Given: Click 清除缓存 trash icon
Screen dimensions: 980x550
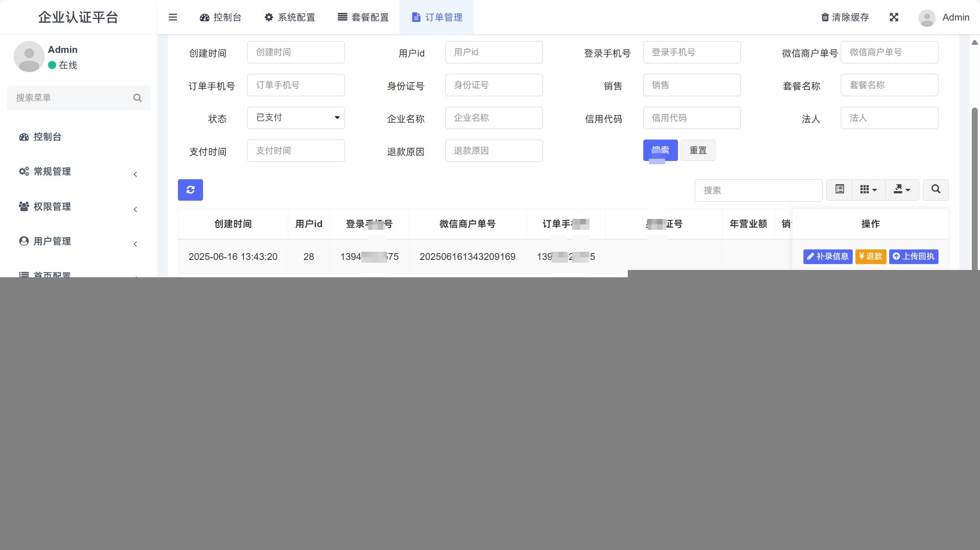Looking at the screenshot, I should 825,17.
